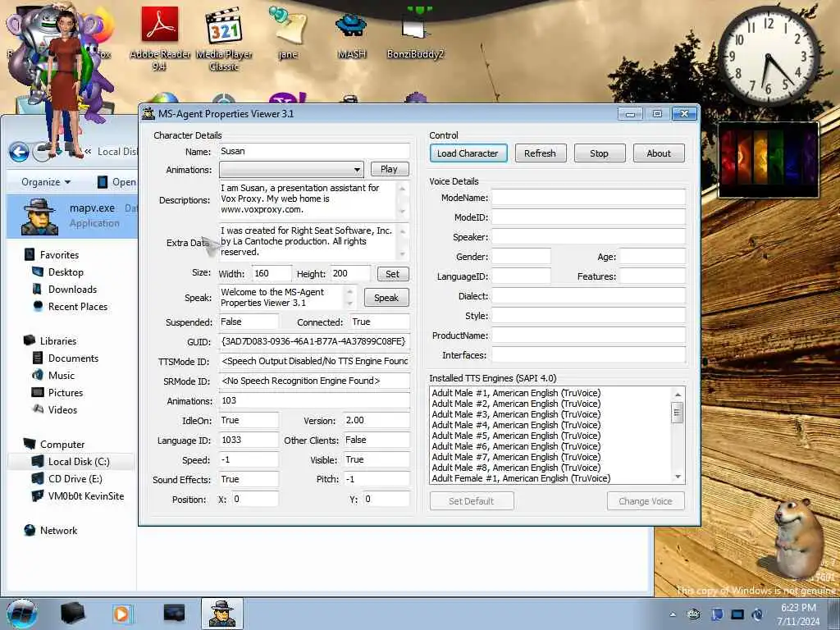840x630 pixels.
Task: Click the Computer icon in Explorer sidebar
Action: coord(30,444)
